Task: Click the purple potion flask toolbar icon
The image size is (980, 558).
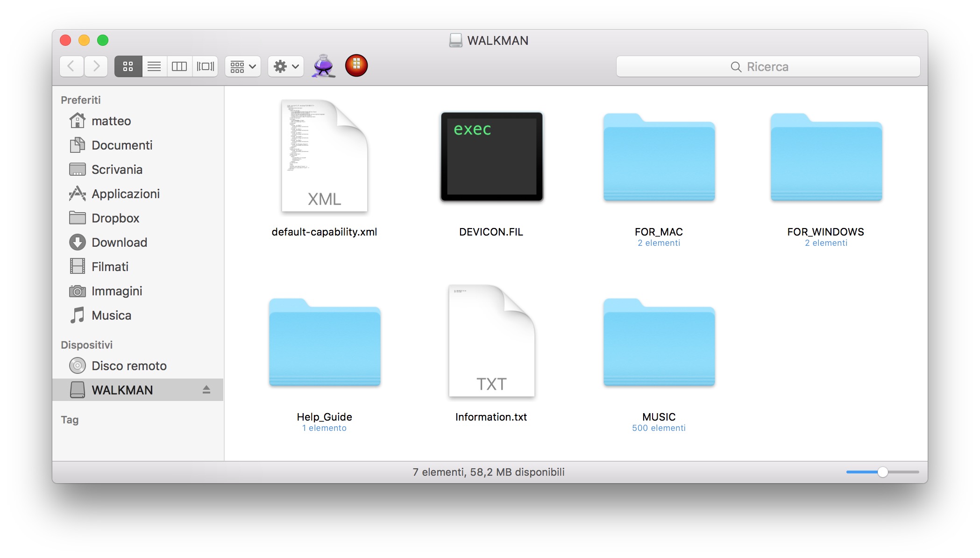Action: click(323, 66)
